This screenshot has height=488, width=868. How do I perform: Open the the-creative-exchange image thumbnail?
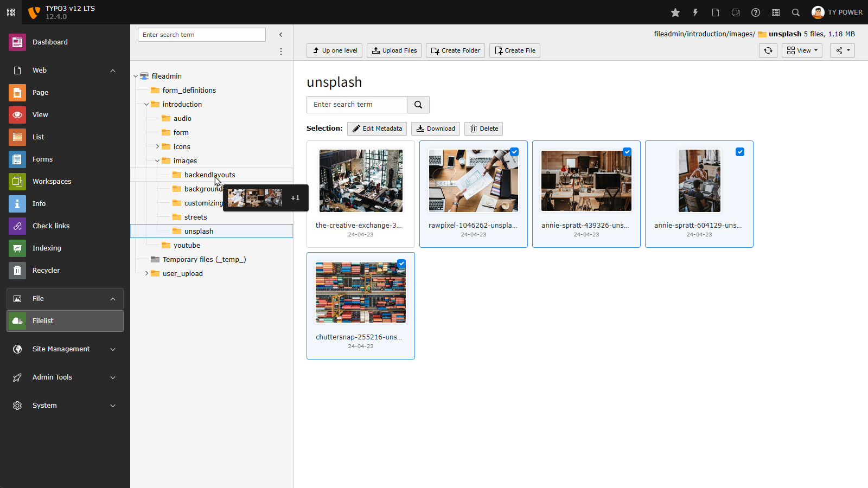[x=360, y=181]
